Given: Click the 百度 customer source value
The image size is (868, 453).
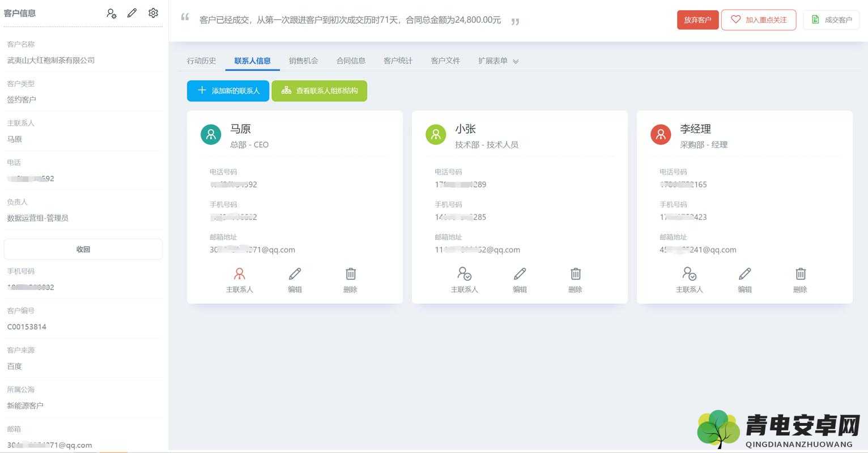Looking at the screenshot, I should (14, 366).
